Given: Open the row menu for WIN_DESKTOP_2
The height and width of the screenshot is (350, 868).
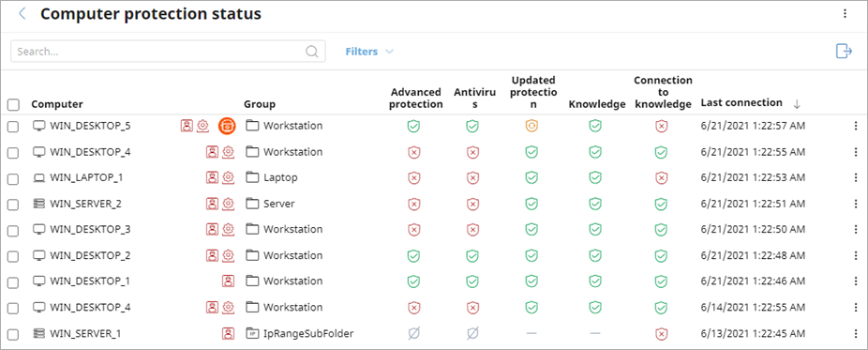Looking at the screenshot, I should click(x=855, y=255).
